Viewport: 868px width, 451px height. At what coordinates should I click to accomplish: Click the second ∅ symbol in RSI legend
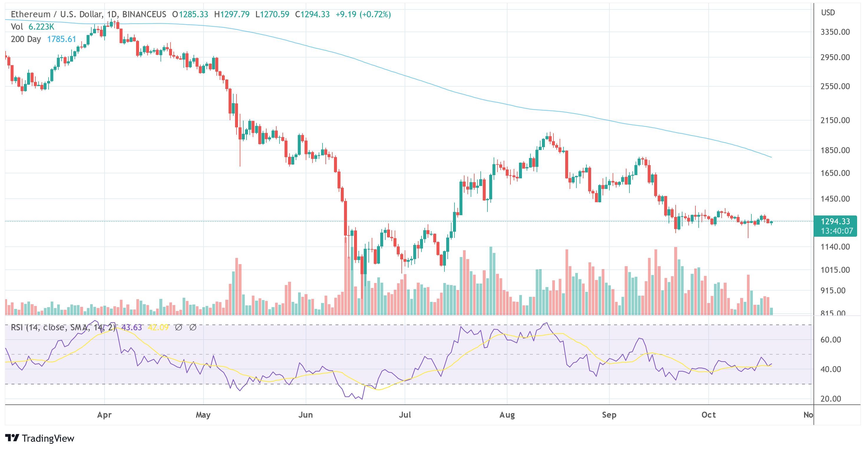tap(193, 327)
